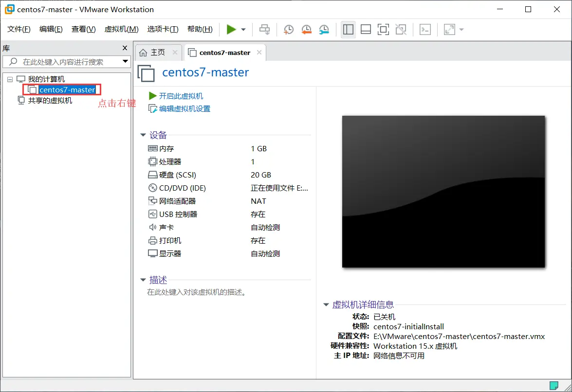Open the 选项卡(T) menu
This screenshot has height=392, width=572.
tap(163, 29)
